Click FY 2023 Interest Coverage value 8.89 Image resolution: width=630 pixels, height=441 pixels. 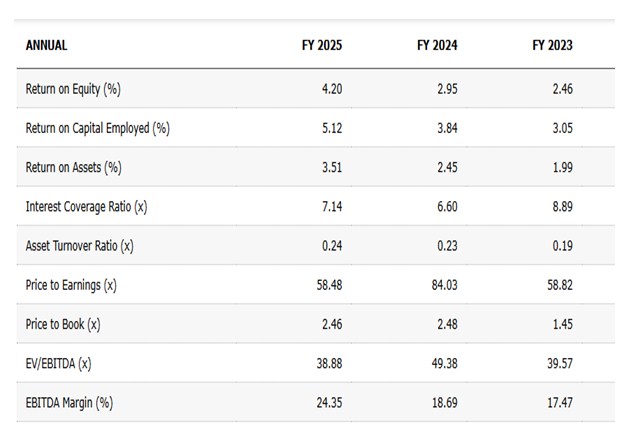561,207
